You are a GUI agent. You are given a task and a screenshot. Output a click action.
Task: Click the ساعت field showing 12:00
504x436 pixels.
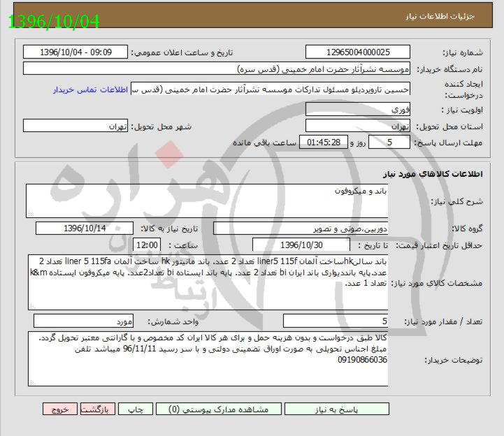coord(147,245)
